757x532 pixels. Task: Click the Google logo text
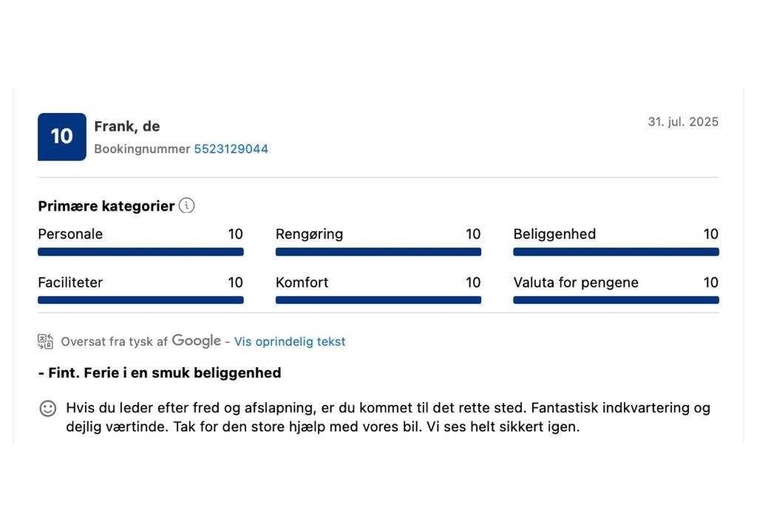pyautogui.click(x=197, y=341)
